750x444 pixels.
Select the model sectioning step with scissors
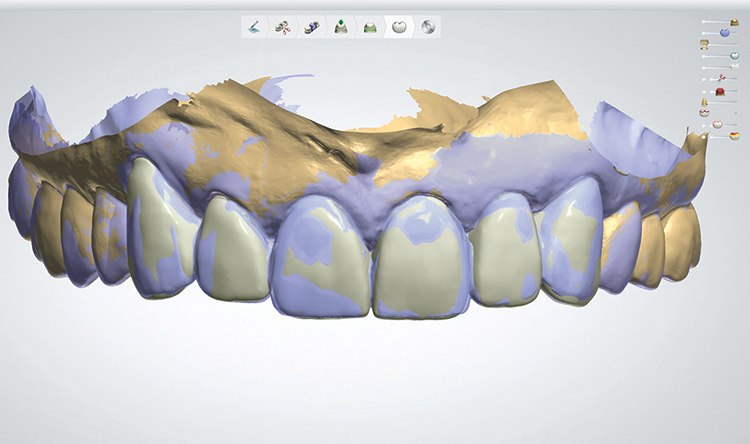pos(283,27)
